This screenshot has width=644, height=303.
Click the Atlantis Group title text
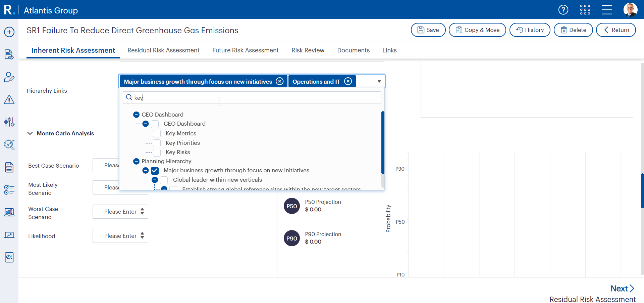coord(51,10)
